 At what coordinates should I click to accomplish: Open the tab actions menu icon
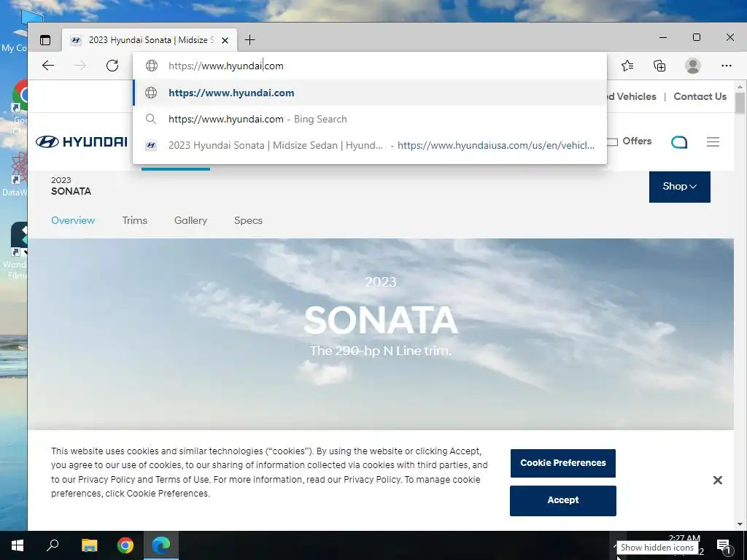45,40
